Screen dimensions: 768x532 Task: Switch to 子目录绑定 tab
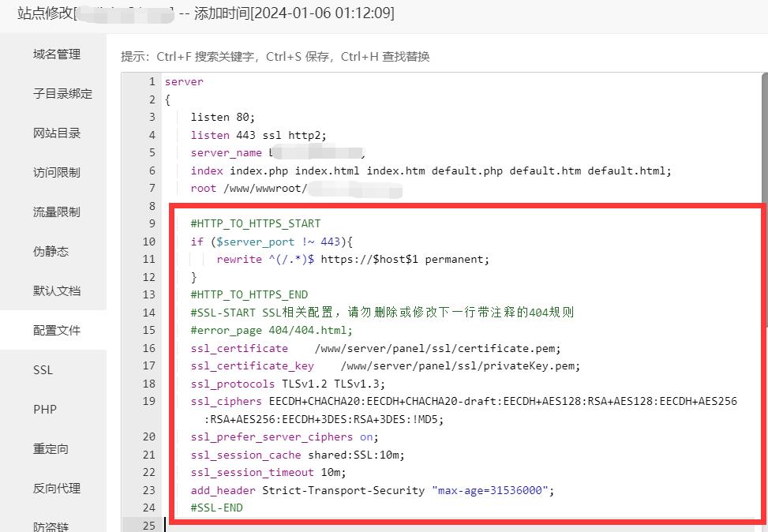[x=62, y=94]
